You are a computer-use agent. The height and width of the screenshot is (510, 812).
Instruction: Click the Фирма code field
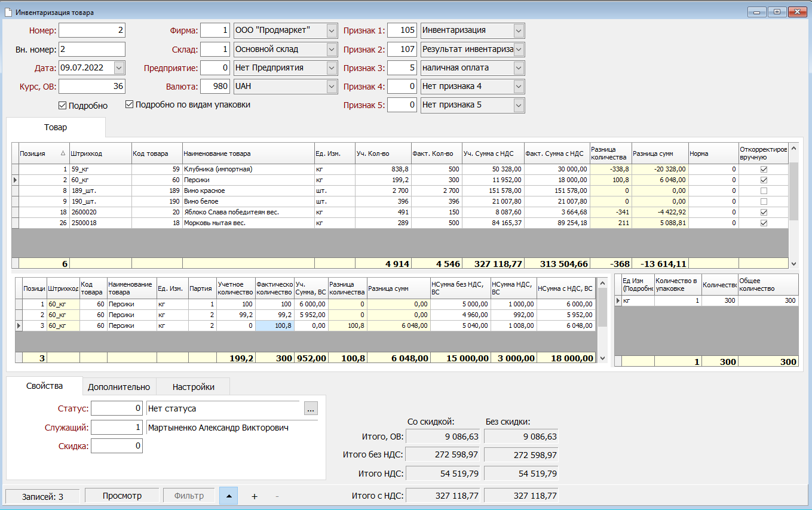coord(215,30)
